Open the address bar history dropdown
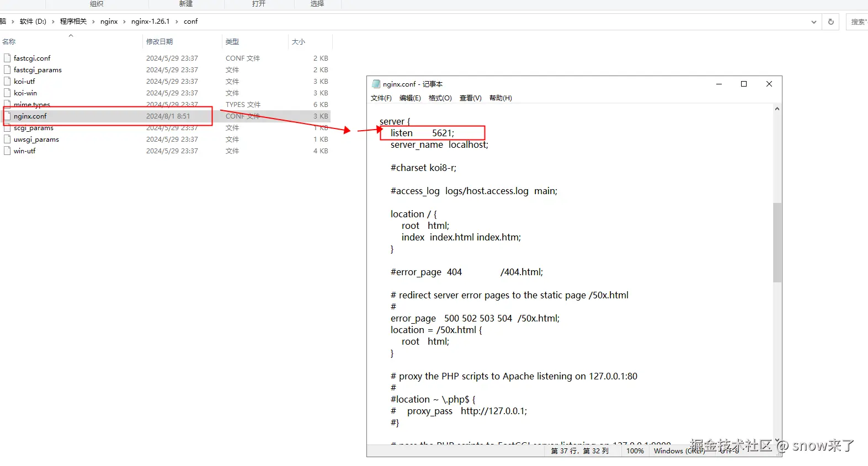 click(814, 22)
